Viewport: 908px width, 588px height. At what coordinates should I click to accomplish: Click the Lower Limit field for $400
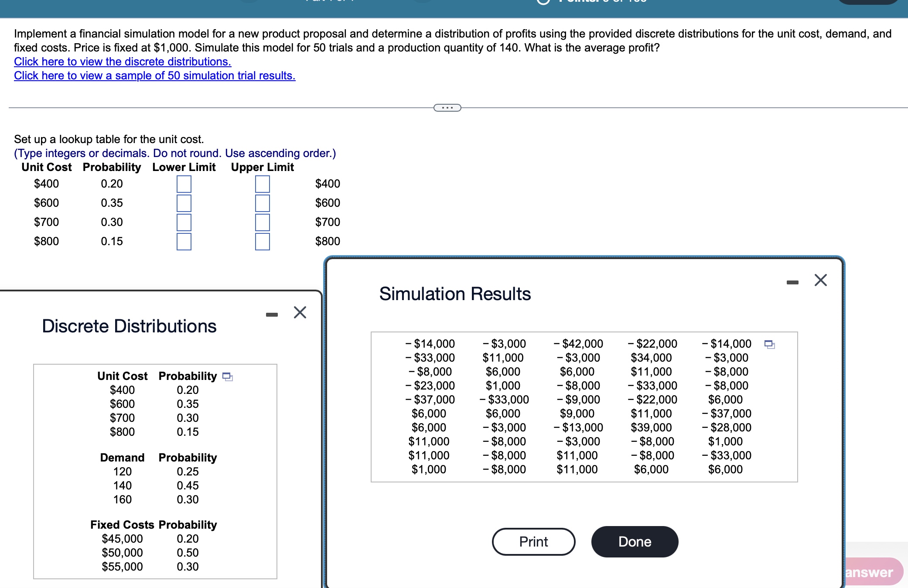[183, 184]
